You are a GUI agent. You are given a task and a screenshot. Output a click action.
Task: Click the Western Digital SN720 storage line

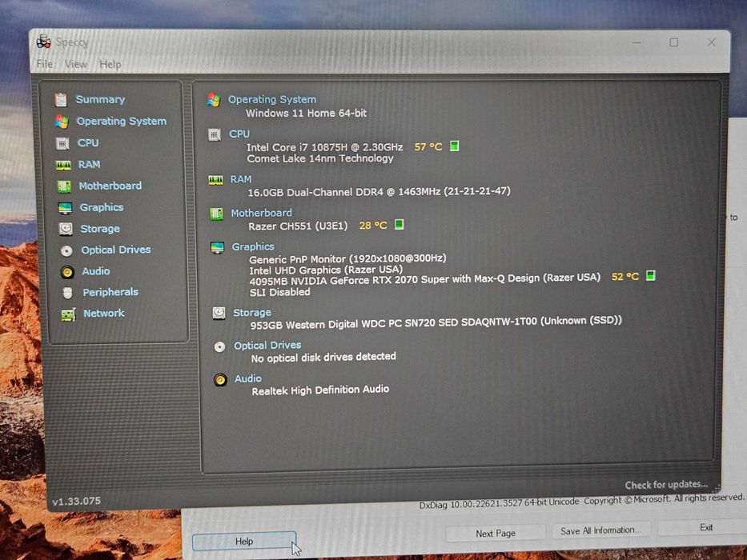click(x=436, y=323)
